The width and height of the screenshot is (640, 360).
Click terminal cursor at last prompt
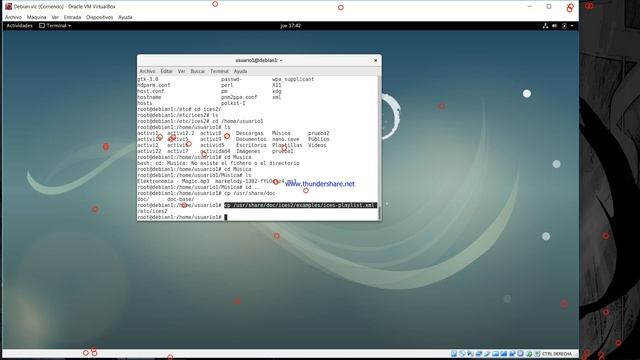[226, 218]
